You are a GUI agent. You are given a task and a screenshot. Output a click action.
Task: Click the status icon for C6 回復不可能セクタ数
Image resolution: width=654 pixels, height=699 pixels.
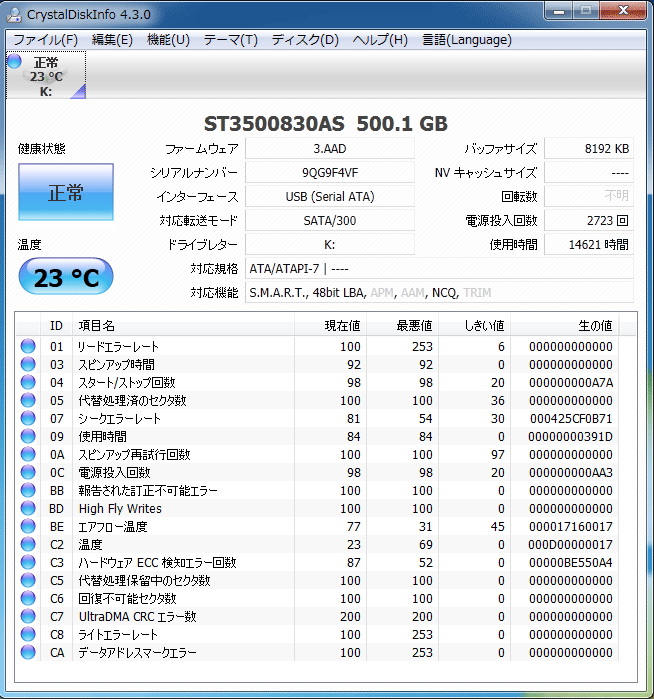coord(28,598)
